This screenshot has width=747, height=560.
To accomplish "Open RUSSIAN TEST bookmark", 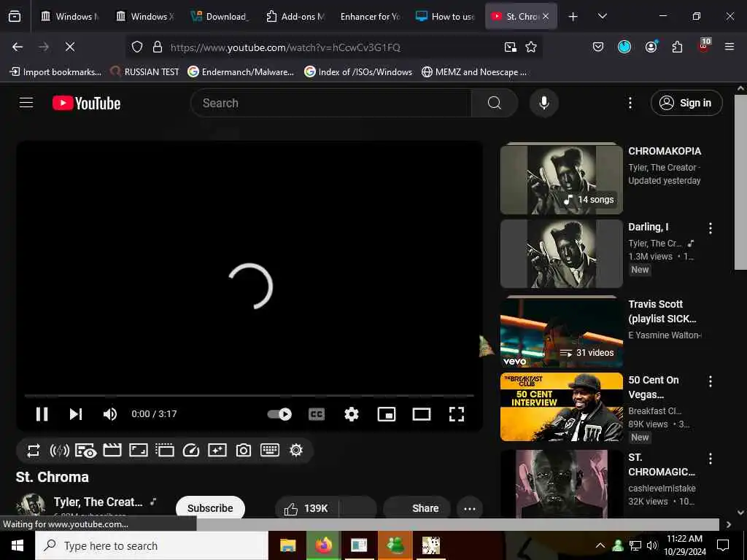I will 144,72.
